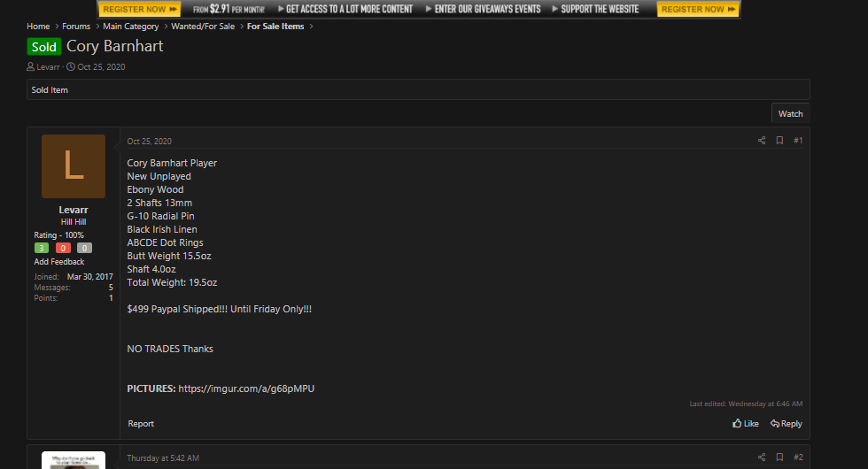Bookmark post #1 with the bookmark icon

(x=779, y=141)
